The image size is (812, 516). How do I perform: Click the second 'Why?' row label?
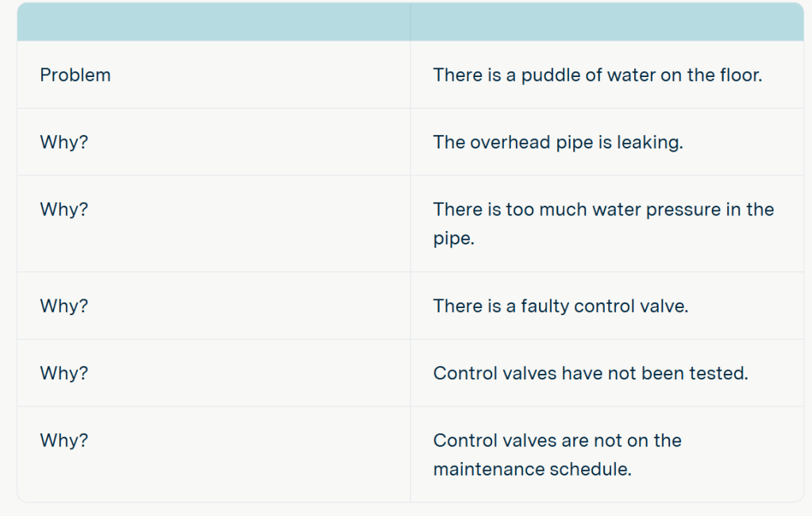[x=63, y=210]
